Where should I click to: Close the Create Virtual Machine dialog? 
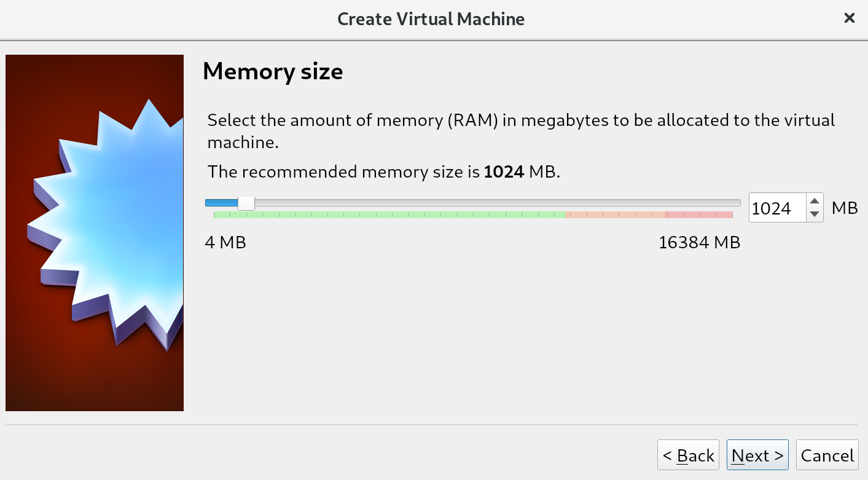[x=850, y=18]
